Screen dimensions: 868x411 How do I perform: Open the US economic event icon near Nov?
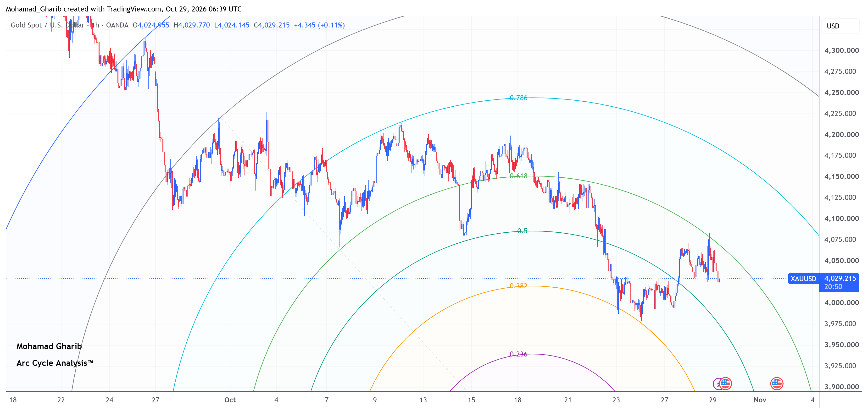(777, 384)
